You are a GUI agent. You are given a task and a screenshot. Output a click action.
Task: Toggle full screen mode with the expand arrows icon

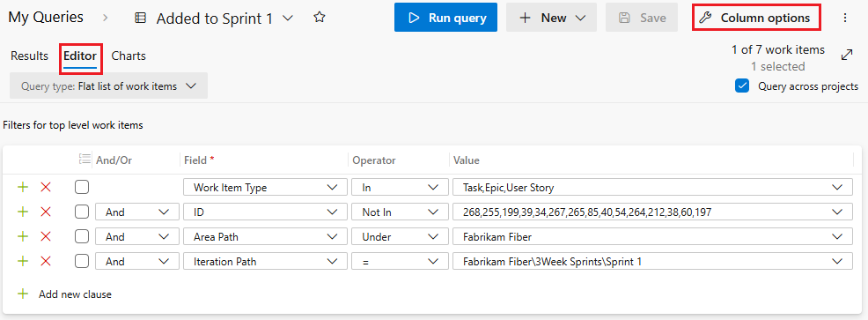point(846,56)
